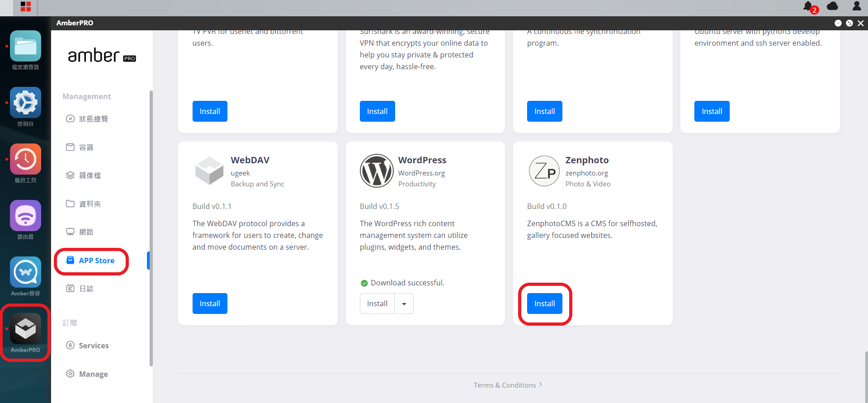Click the zenphoto.org publisher text
This screenshot has width=868, height=403.
pyautogui.click(x=586, y=173)
